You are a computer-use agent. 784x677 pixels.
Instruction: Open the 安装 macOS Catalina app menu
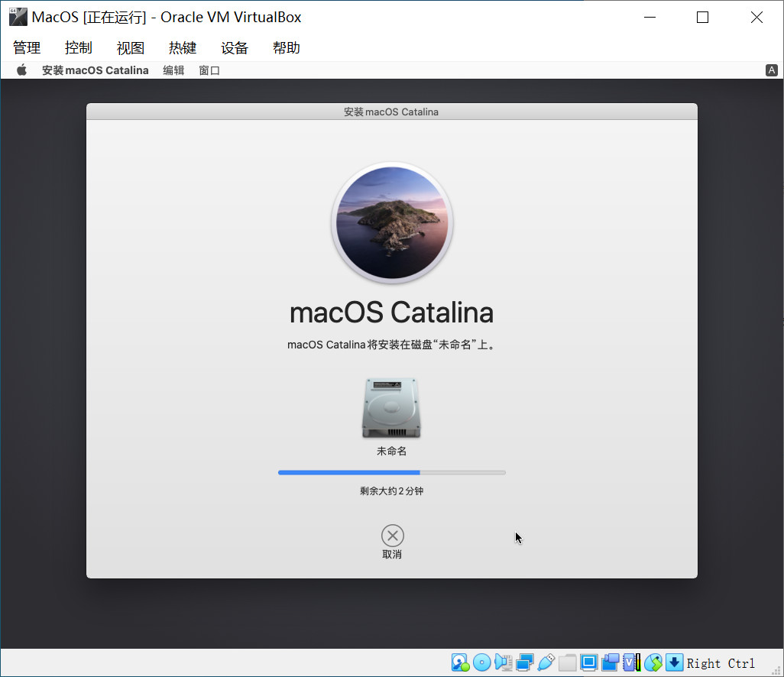[x=95, y=70]
